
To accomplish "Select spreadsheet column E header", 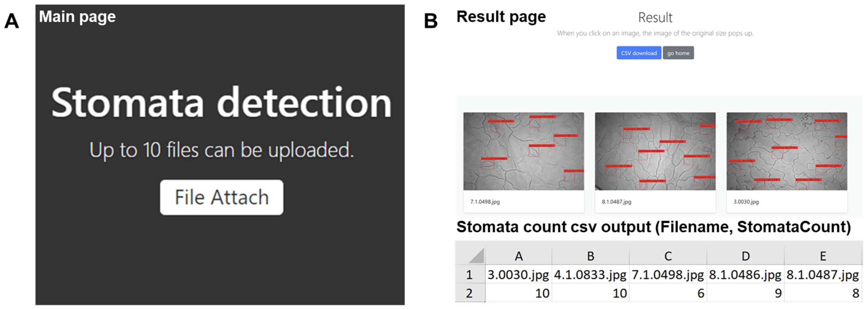I will coord(823,256).
